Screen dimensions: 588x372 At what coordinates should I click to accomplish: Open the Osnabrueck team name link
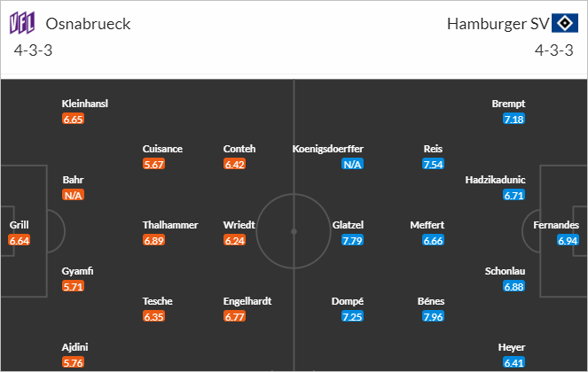pyautogui.click(x=88, y=24)
